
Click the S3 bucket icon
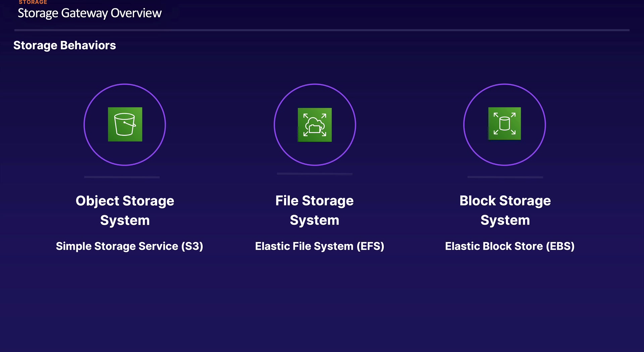pyautogui.click(x=125, y=124)
